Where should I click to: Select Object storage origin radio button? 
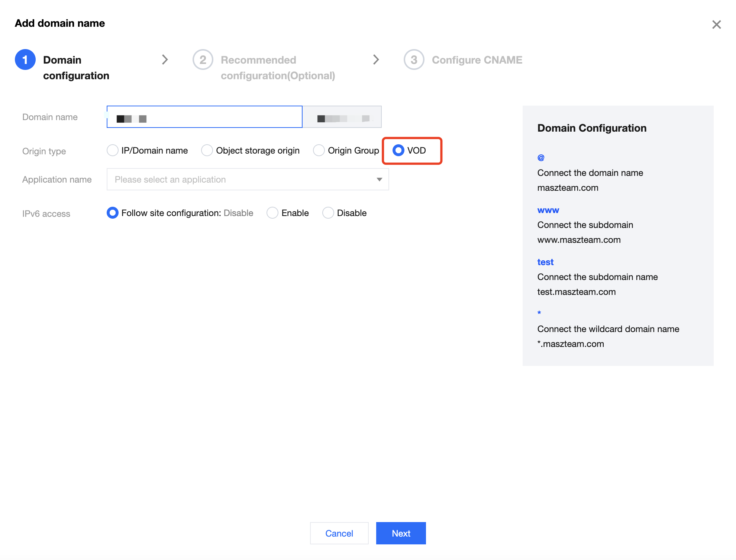pos(207,150)
